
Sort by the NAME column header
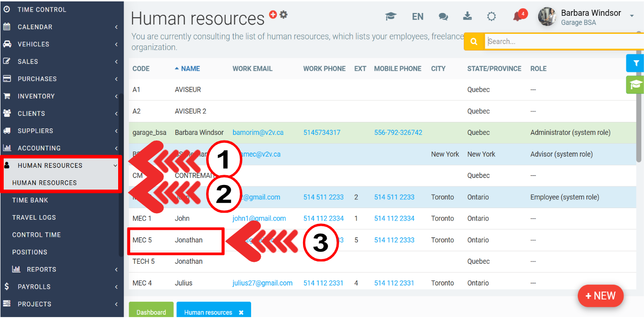point(190,69)
